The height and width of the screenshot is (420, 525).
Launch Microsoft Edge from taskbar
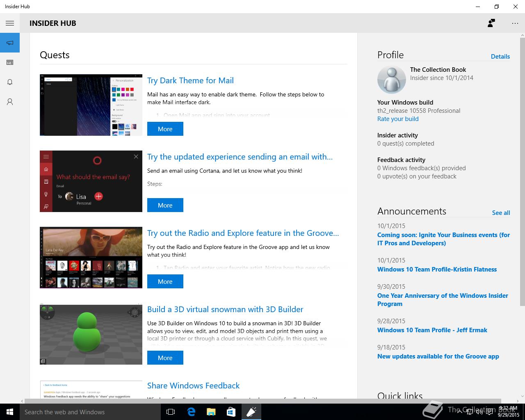point(191,412)
